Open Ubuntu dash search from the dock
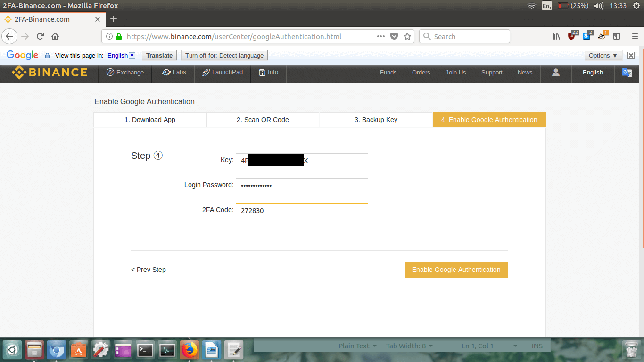Viewport: 644px width, 362px height. 12,350
